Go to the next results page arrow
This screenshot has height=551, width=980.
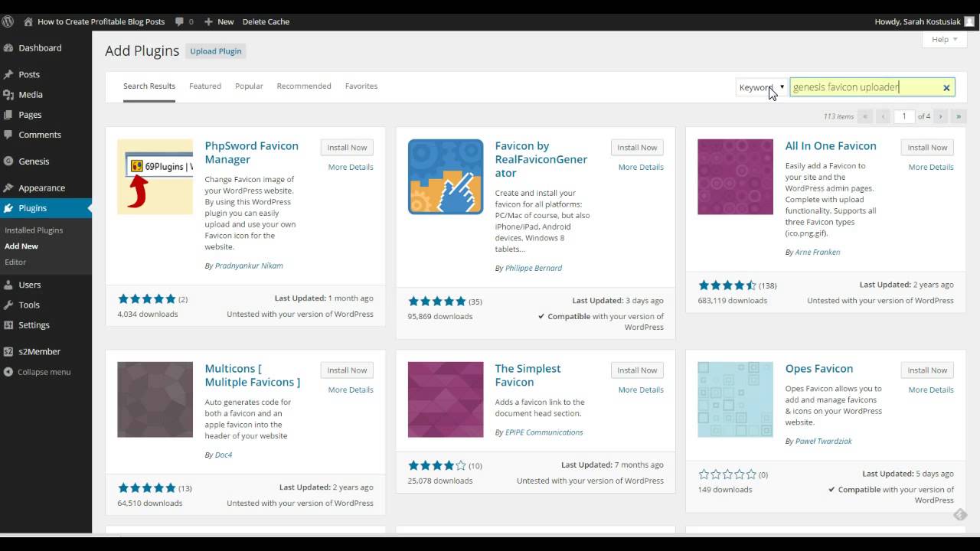[941, 116]
